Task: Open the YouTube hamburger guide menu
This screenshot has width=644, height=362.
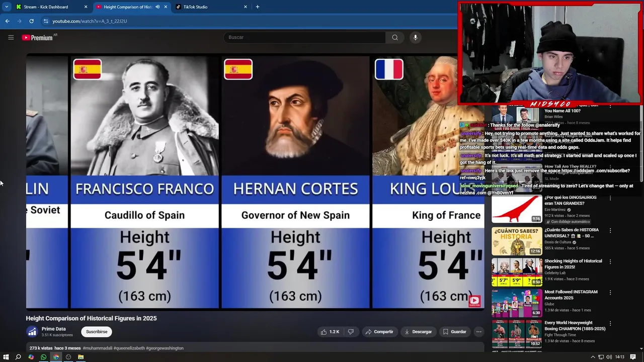Action: coord(11,37)
